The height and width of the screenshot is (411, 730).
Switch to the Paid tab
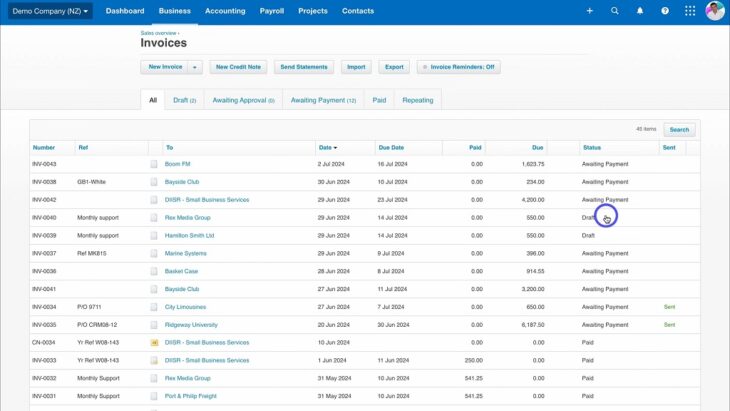tap(379, 100)
